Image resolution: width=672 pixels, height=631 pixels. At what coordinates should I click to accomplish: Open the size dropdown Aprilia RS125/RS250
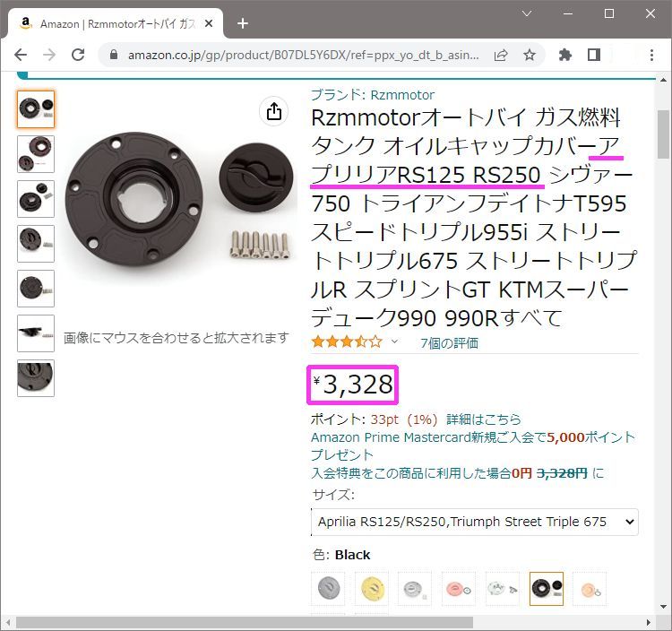(x=475, y=522)
